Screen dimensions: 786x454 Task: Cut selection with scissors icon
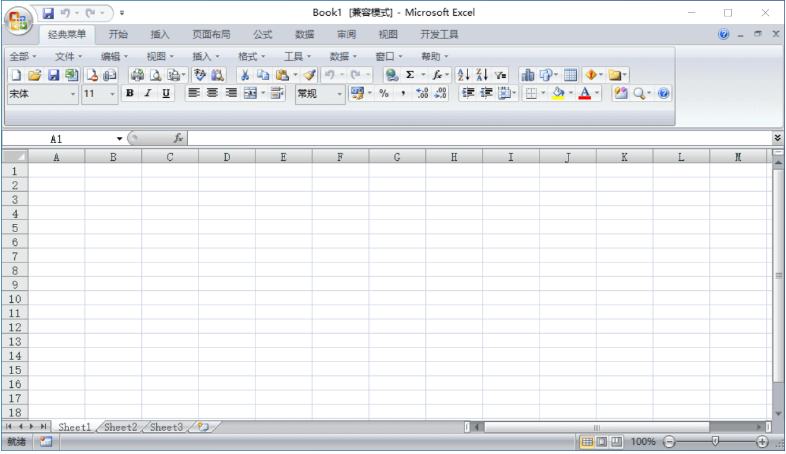245,75
